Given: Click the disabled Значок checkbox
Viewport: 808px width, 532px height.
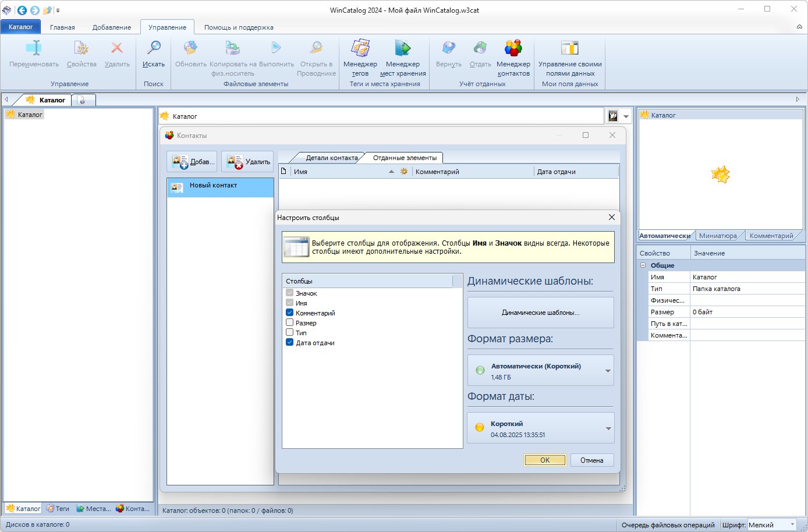Looking at the screenshot, I should (289, 293).
